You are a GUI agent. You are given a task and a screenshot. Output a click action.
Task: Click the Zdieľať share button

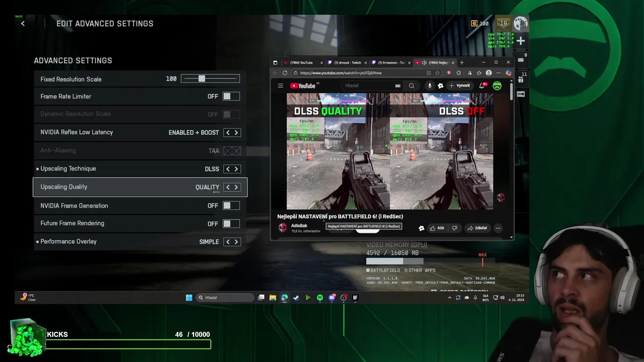click(x=477, y=228)
